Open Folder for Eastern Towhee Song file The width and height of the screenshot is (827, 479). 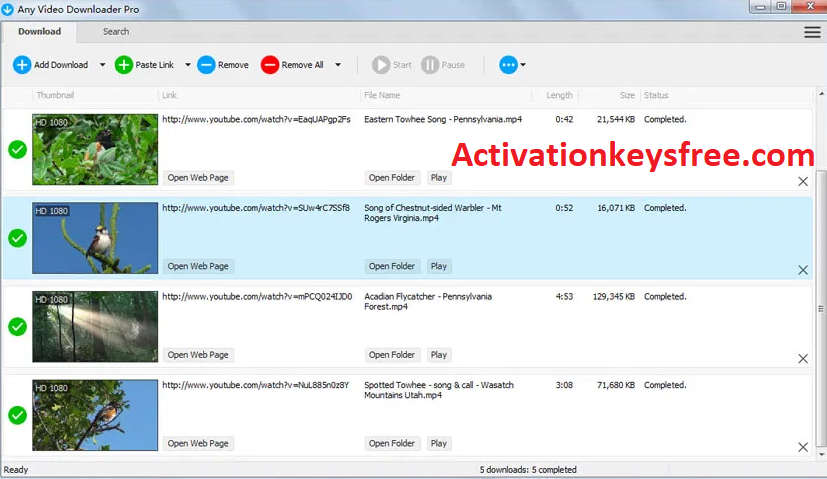coord(392,178)
